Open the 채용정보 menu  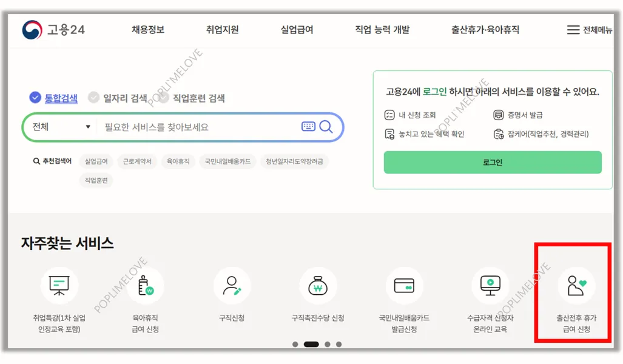click(148, 30)
